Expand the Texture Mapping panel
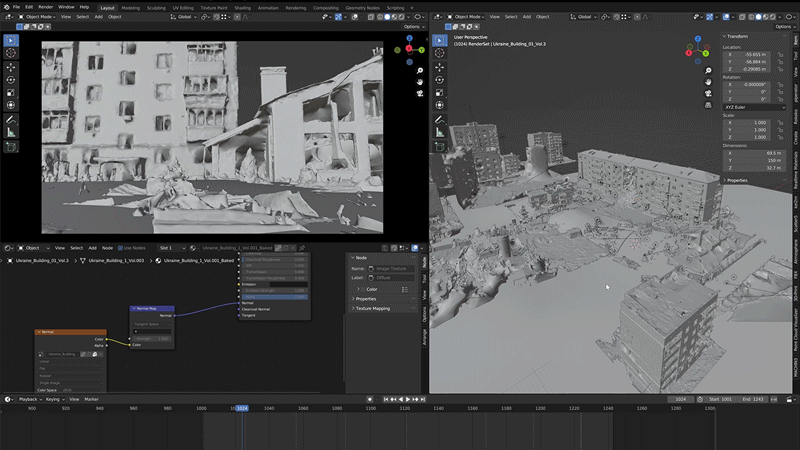Viewport: 800px width, 450px height. point(372,309)
